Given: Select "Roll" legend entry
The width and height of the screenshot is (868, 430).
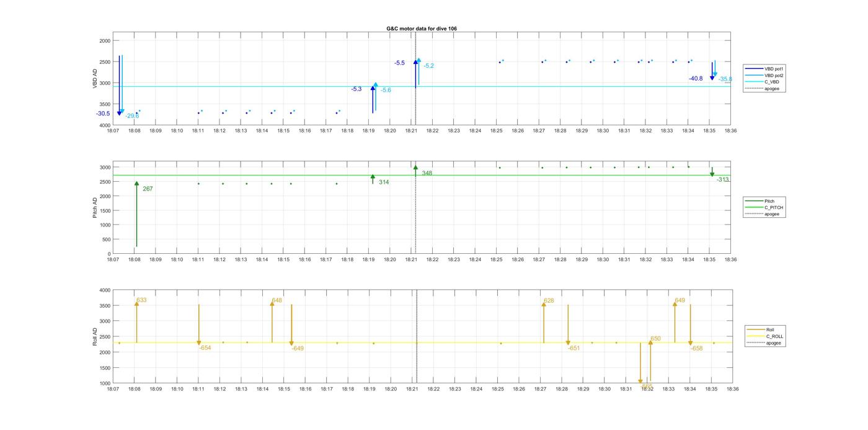Looking at the screenshot, I should coord(762,329).
